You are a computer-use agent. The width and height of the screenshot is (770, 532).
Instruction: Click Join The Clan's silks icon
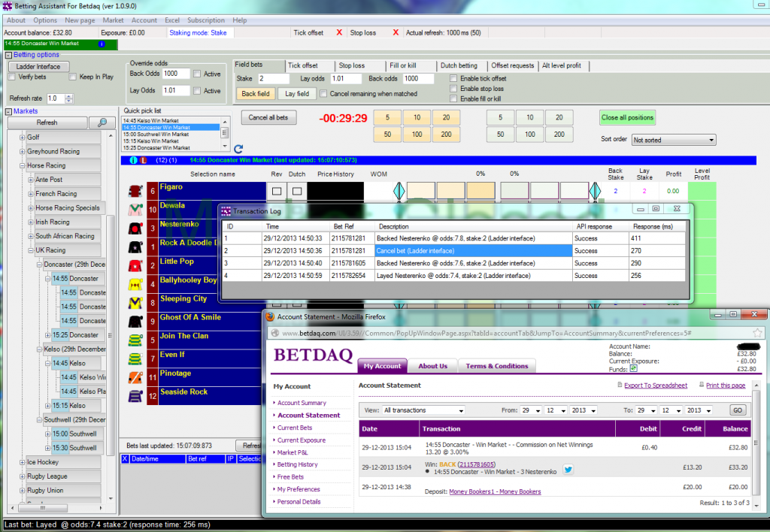[x=135, y=340]
